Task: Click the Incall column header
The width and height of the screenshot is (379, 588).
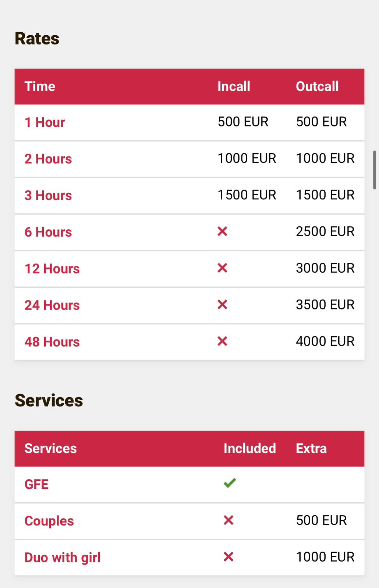Action: click(x=234, y=86)
